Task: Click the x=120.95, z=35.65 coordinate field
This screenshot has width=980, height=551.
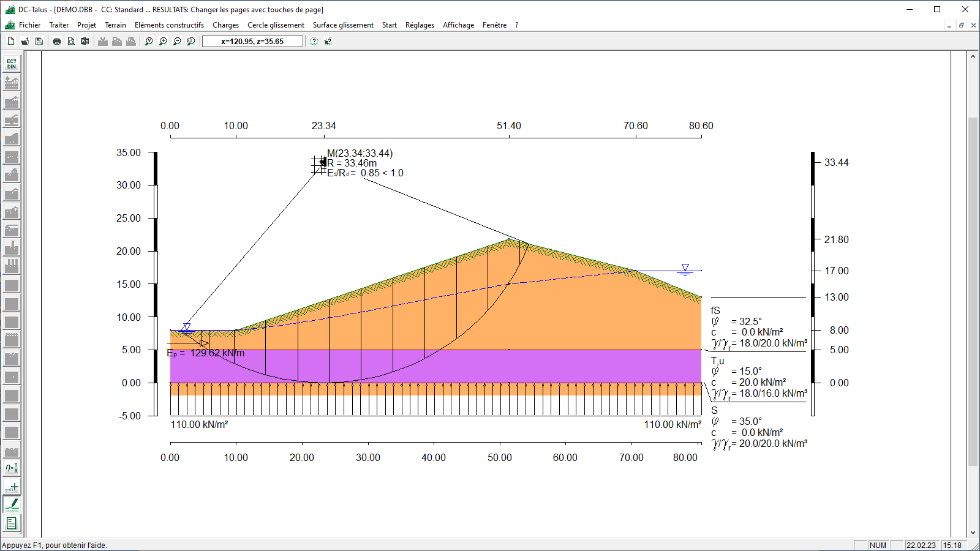Action: click(252, 41)
